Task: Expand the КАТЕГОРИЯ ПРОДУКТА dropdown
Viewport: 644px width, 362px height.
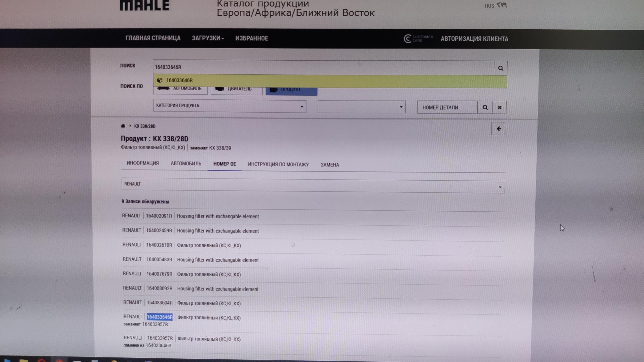Action: point(230,106)
